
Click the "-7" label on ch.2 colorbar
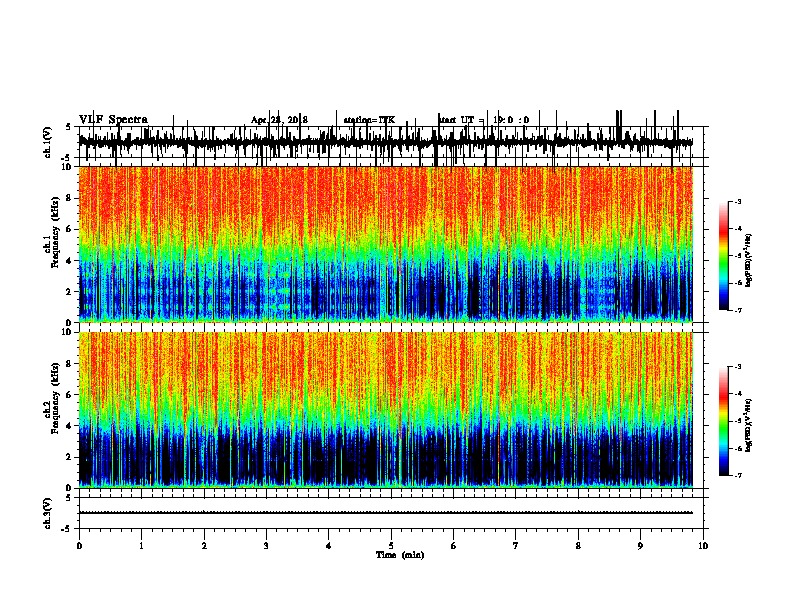point(737,475)
